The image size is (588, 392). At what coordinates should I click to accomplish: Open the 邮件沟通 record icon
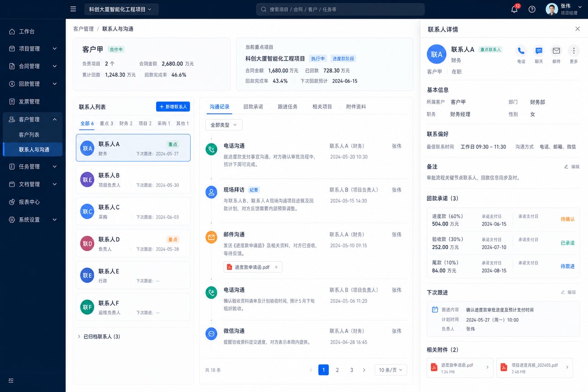(x=211, y=237)
